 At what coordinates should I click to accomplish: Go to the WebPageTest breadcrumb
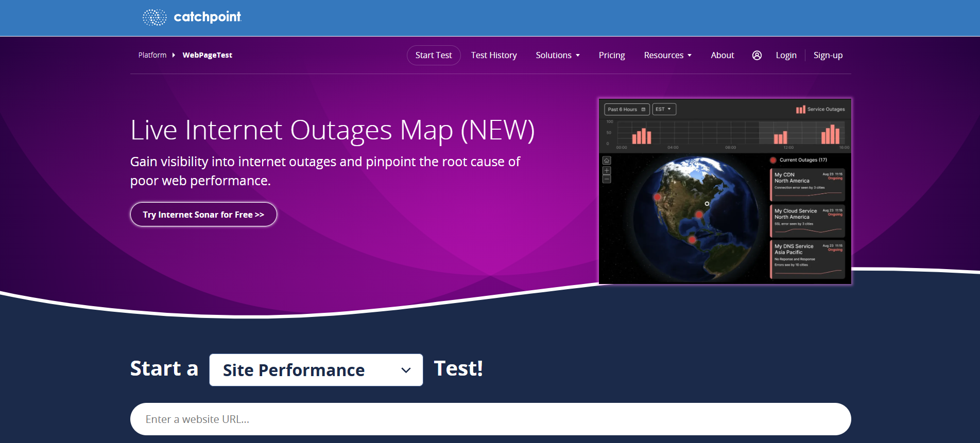207,55
